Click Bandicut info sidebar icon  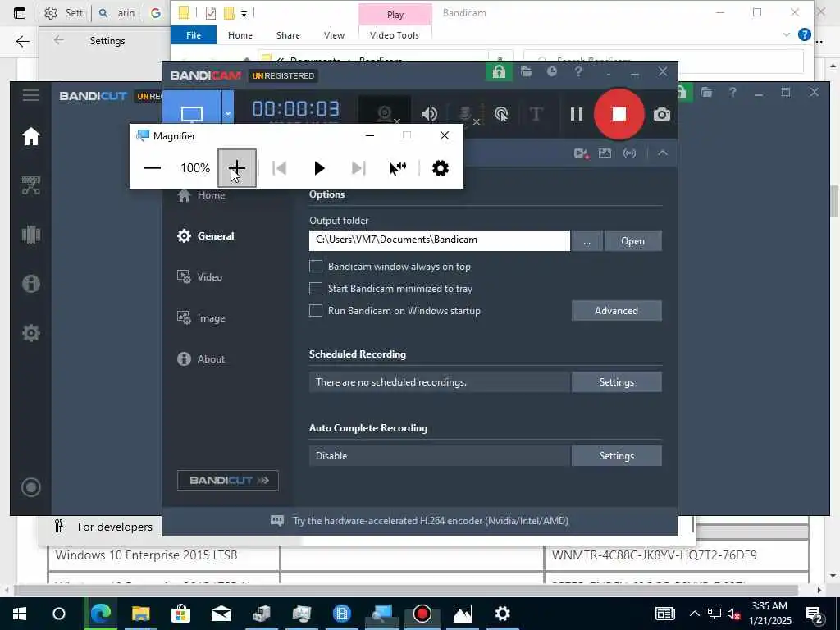pyautogui.click(x=31, y=283)
